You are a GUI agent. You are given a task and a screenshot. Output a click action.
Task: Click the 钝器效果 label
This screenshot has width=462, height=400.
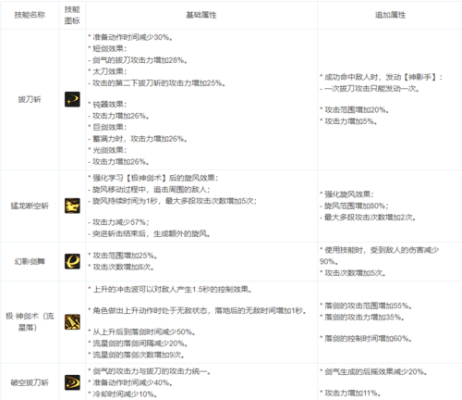tap(107, 104)
